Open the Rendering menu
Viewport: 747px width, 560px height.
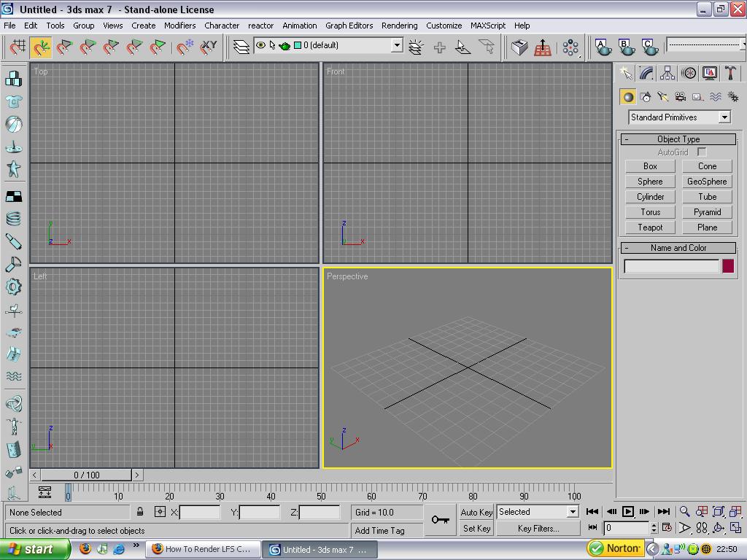(399, 26)
